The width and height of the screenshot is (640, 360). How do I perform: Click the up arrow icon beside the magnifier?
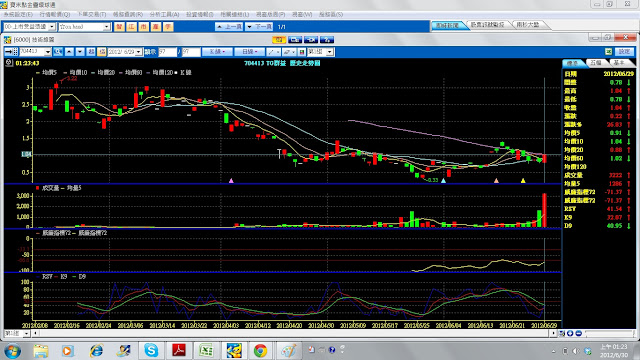pos(69,52)
